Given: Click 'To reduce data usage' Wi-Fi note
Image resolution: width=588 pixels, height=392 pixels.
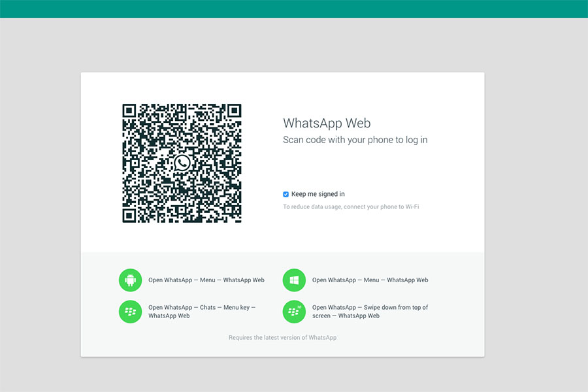Looking at the screenshot, I should [351, 206].
